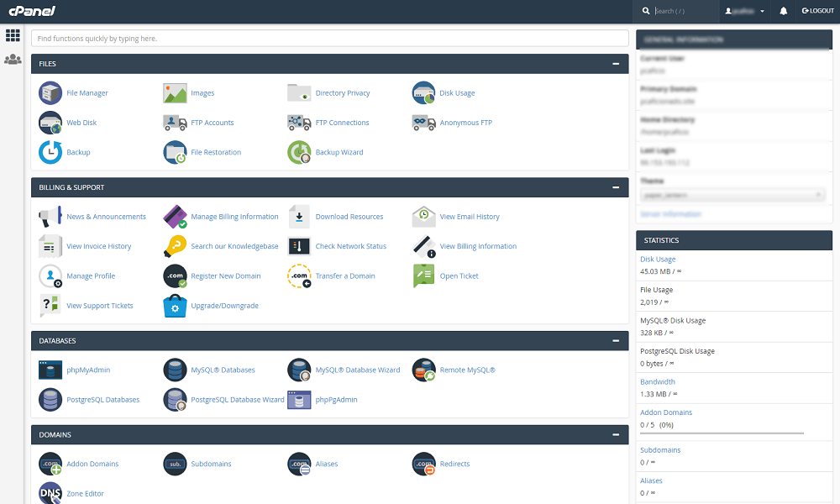Open the File Manager icon

[50, 92]
